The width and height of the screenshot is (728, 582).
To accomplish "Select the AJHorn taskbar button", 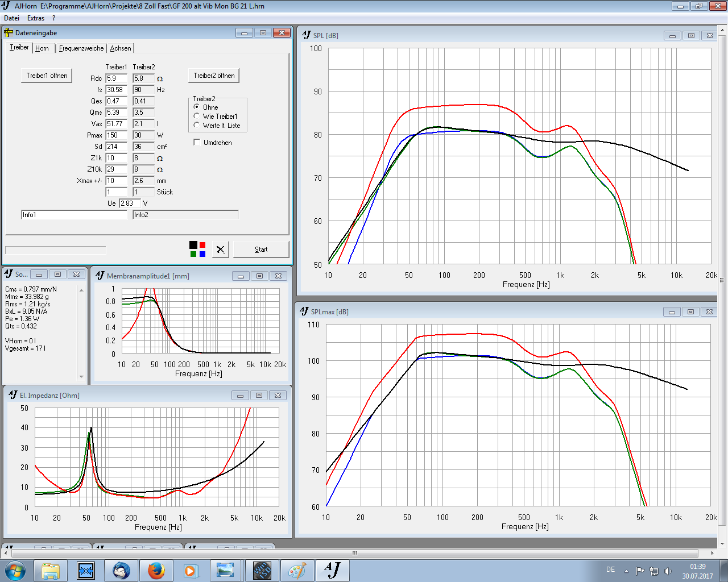I will click(x=332, y=571).
